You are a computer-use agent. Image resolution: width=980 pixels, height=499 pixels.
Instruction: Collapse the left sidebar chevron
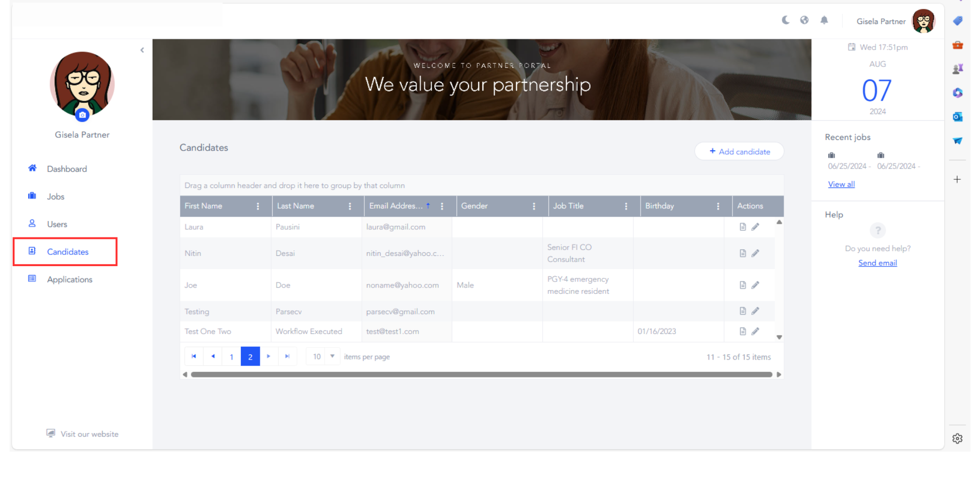click(x=142, y=50)
